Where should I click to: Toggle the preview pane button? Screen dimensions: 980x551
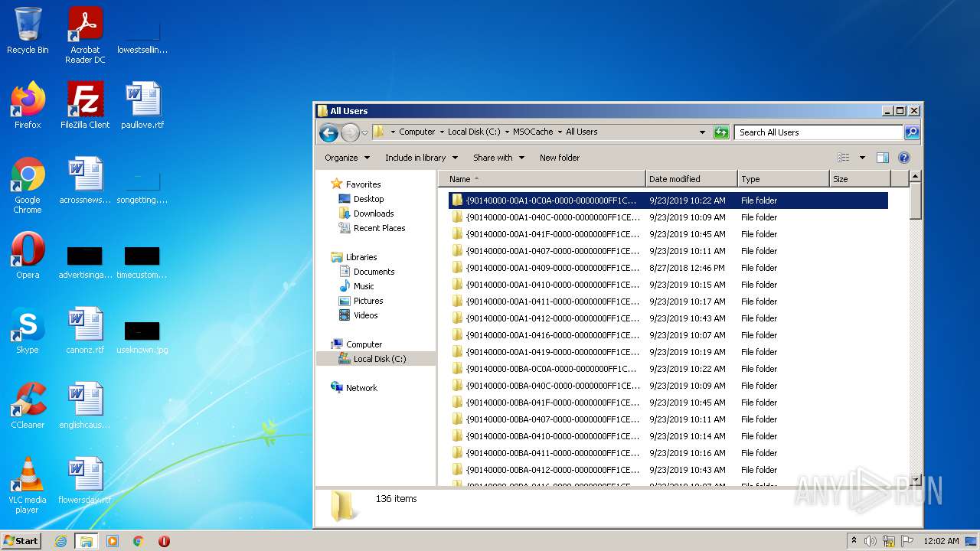(x=882, y=158)
